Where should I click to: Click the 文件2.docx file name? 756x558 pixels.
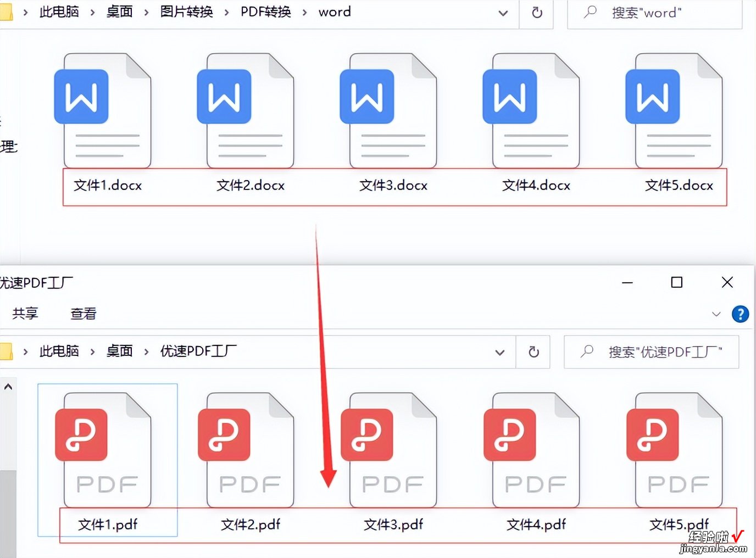[x=251, y=186]
